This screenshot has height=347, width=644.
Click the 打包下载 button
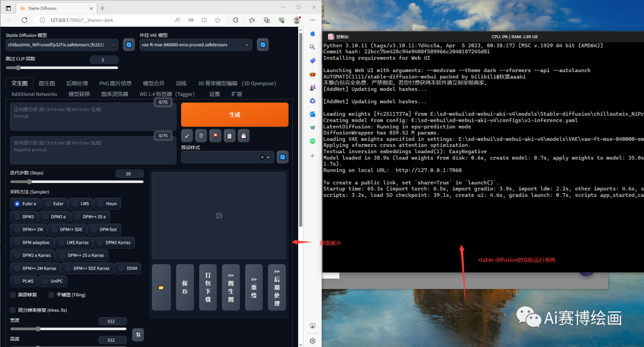point(208,287)
